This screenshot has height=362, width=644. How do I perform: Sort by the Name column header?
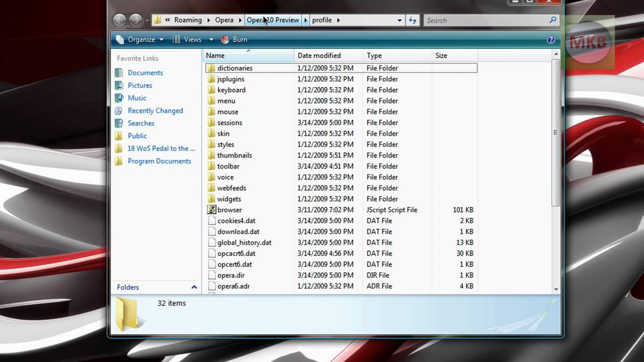249,55
